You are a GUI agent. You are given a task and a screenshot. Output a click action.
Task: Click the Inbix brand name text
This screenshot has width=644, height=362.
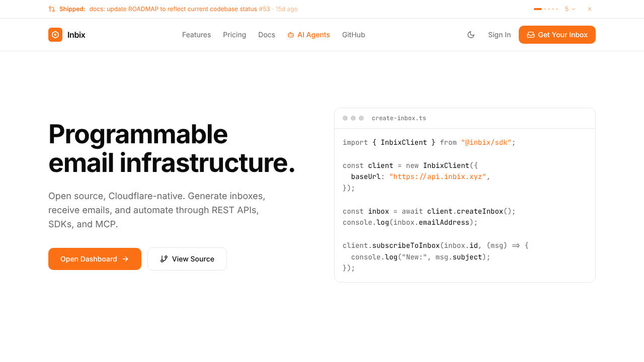point(76,35)
